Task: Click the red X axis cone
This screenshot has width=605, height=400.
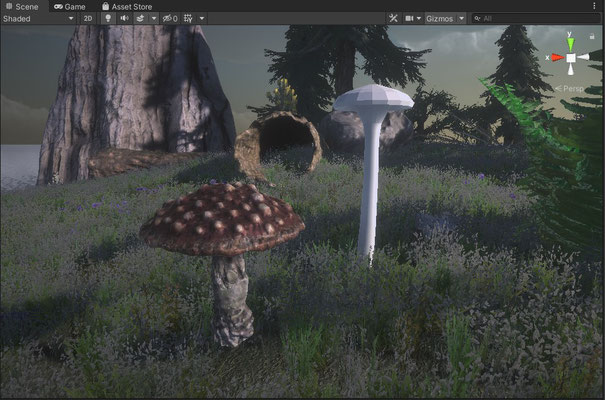Action: click(x=558, y=57)
